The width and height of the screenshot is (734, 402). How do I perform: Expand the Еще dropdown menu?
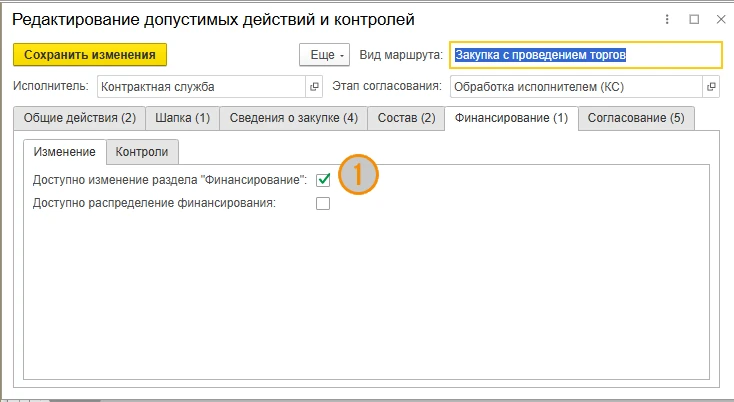pyautogui.click(x=324, y=55)
